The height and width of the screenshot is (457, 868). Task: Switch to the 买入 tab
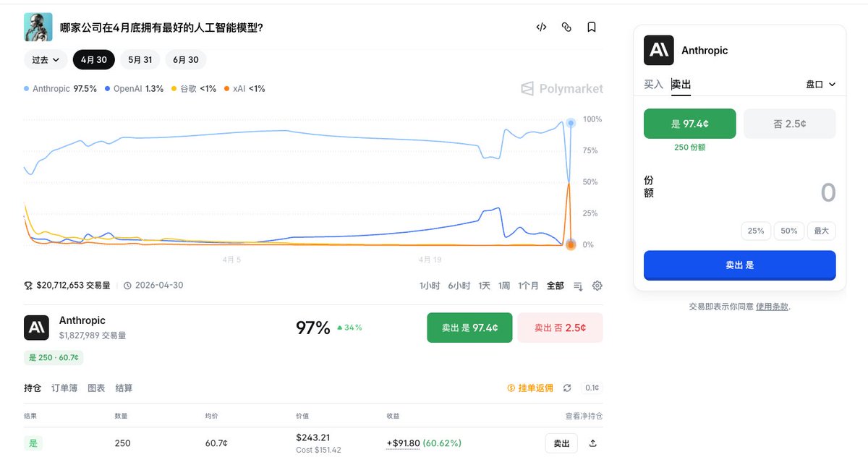[653, 85]
